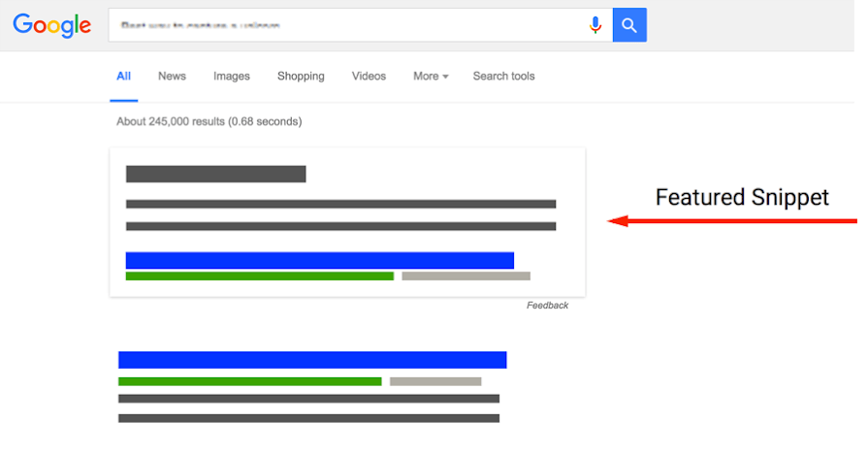Click the Feedback link below the snippet
Viewport: 868px width, 454px height.
[x=547, y=306]
